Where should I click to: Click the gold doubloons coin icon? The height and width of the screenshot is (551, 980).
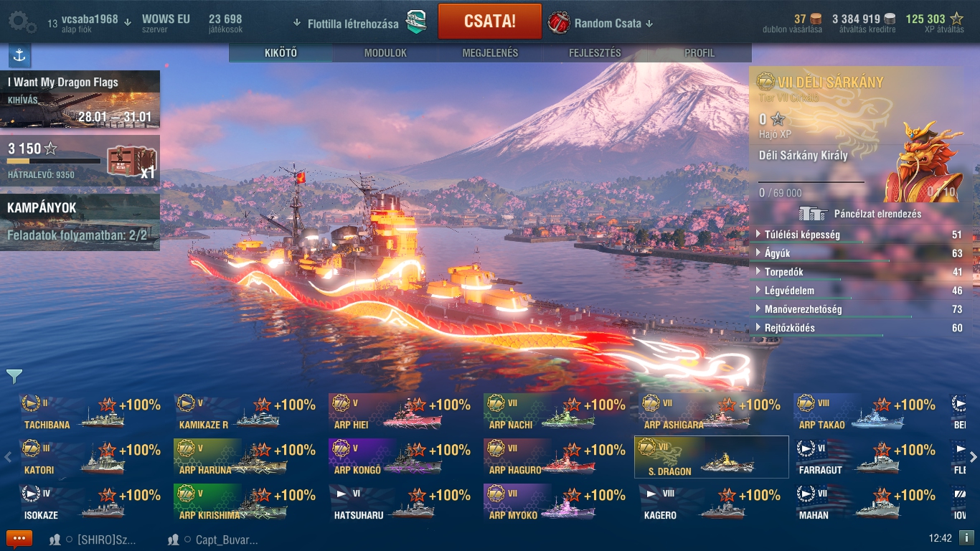click(x=814, y=19)
